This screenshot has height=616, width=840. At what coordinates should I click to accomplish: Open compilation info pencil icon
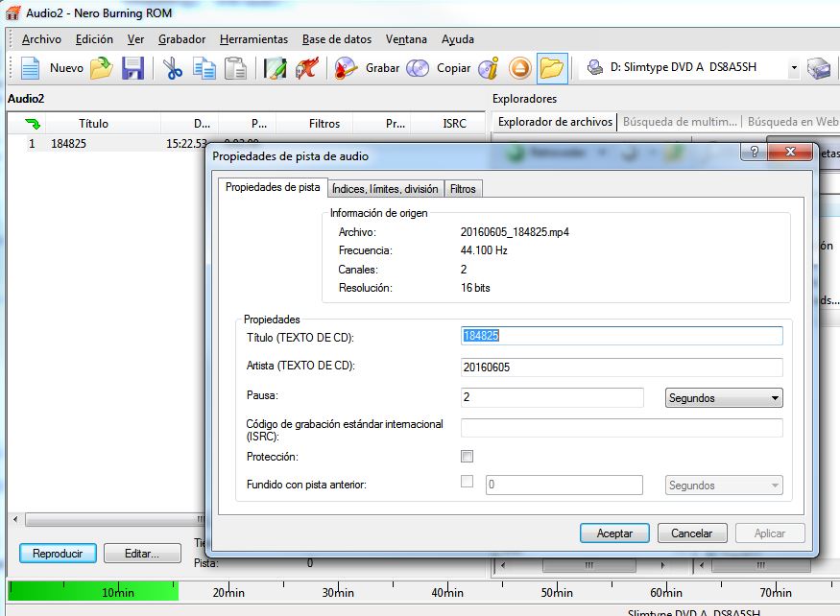(276, 68)
